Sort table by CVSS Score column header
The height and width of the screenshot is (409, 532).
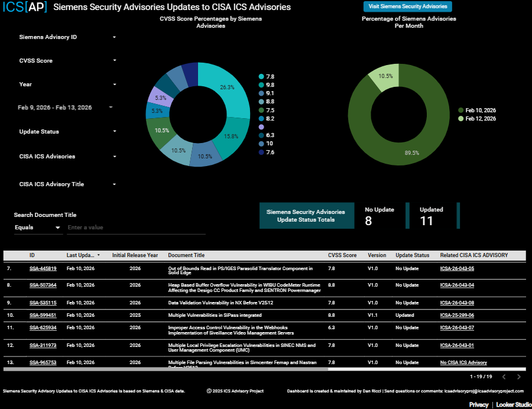click(342, 255)
